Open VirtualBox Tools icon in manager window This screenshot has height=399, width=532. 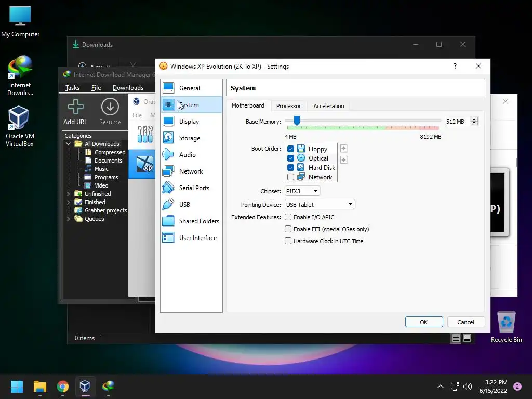coord(145,134)
